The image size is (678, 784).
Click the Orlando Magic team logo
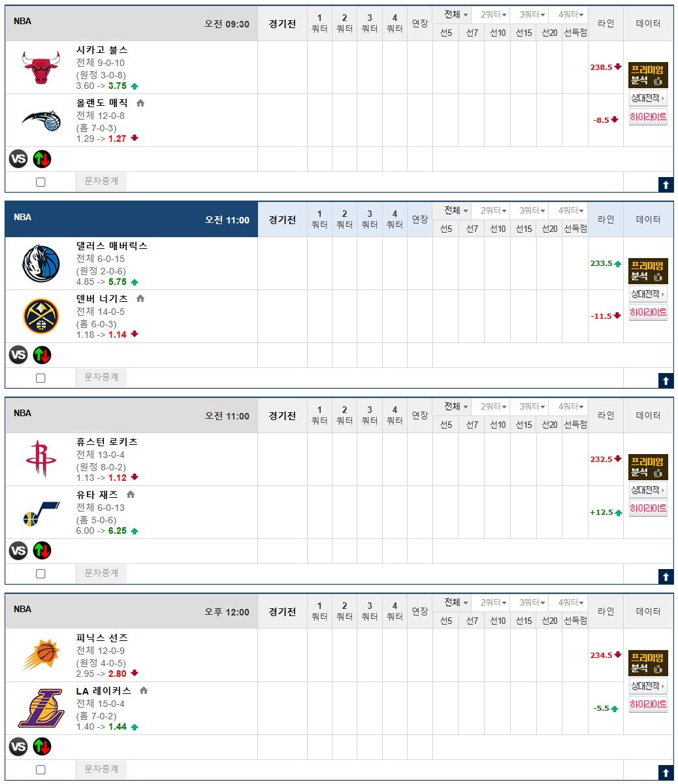click(x=41, y=120)
